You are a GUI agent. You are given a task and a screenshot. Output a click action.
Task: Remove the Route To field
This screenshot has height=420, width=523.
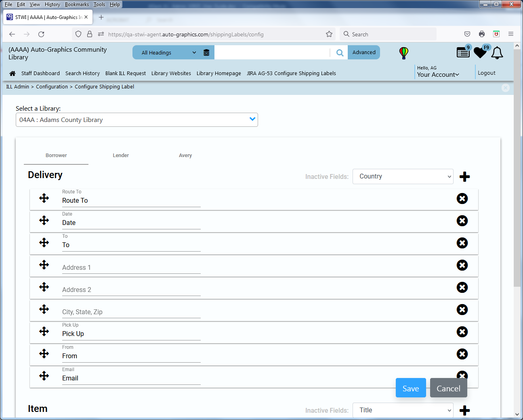[x=462, y=199]
